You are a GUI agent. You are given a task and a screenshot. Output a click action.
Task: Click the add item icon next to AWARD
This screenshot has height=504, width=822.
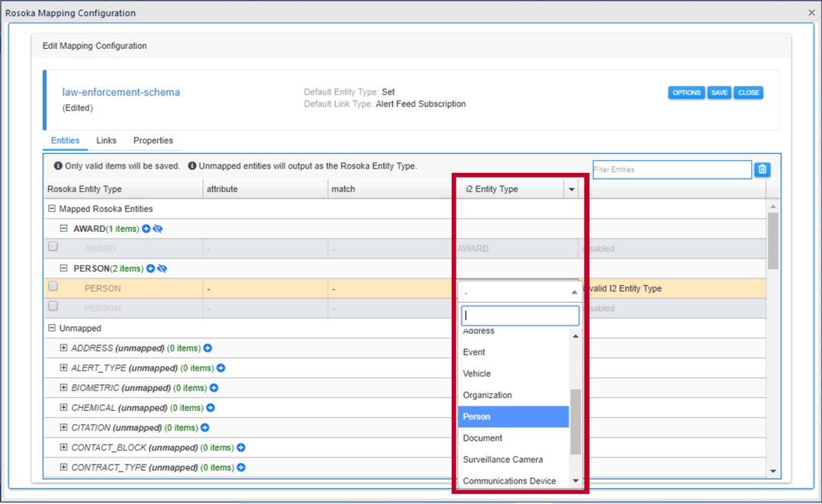point(146,228)
